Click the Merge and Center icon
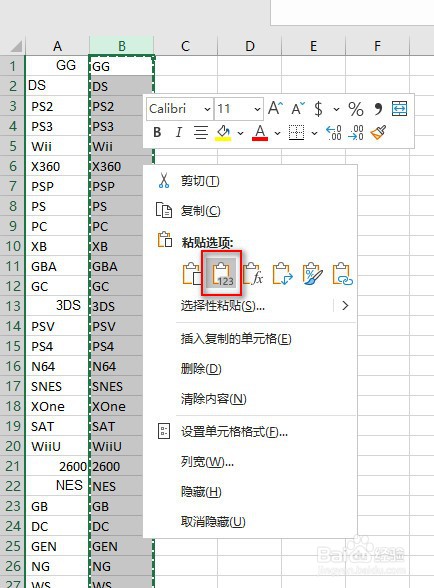The width and height of the screenshot is (434, 588). [x=399, y=109]
